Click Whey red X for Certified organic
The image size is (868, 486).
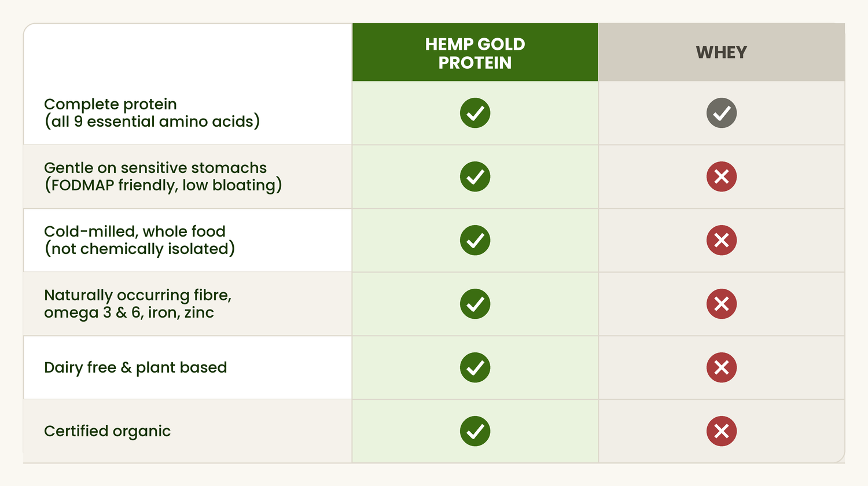722,431
